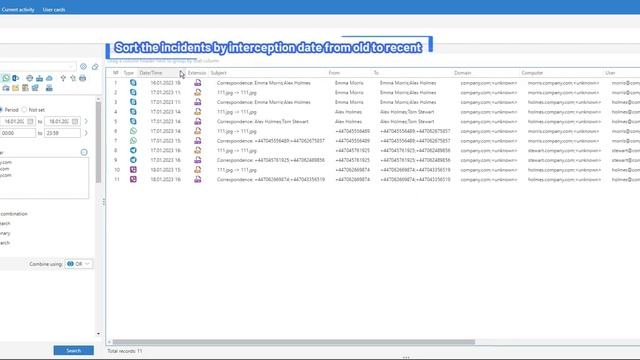Click the Extension column header
This screenshot has width=640, height=360.
coord(197,73)
